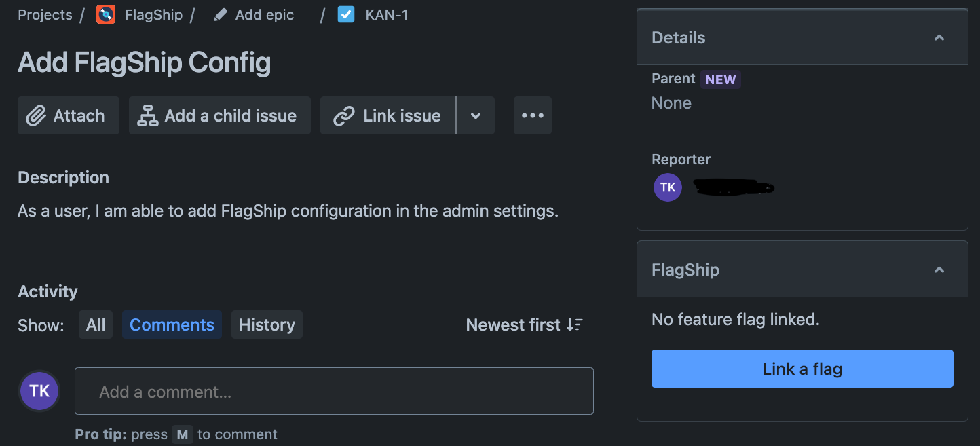Click the Attach button

pyautogui.click(x=69, y=115)
